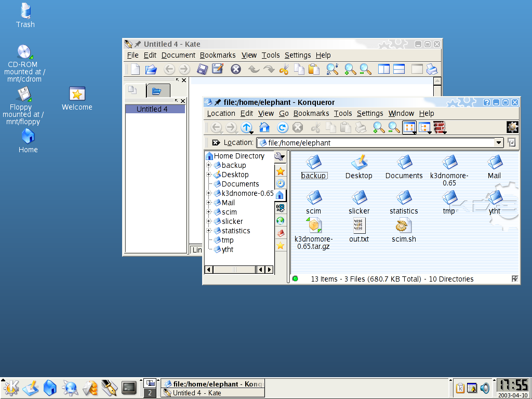Click the Split horizontal icon in Kate
The height and width of the screenshot is (399, 532).
coord(399,69)
